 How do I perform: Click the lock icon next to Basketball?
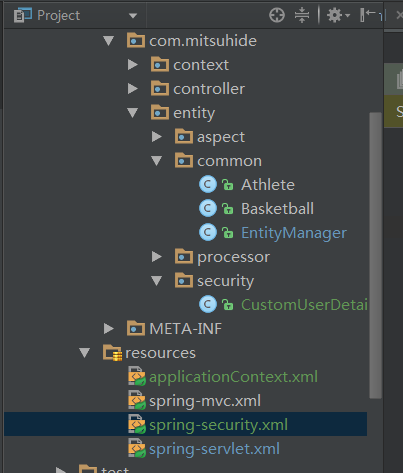coord(228,209)
